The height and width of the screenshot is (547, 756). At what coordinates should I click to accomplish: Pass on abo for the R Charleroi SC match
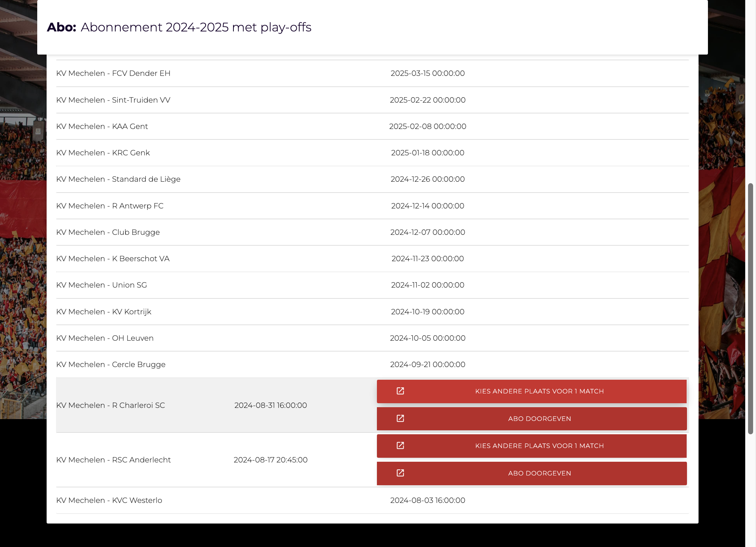click(x=532, y=419)
